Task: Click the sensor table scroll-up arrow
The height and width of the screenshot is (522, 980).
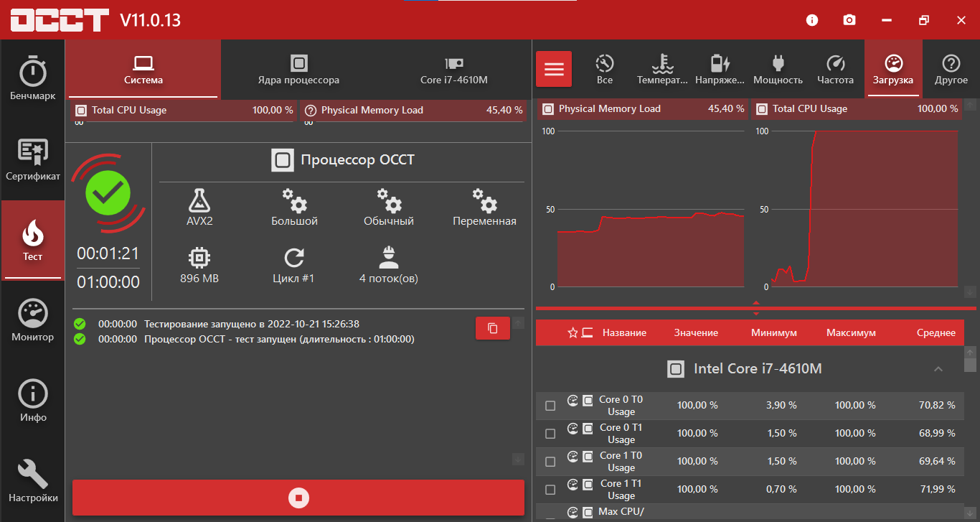Action: [x=970, y=352]
